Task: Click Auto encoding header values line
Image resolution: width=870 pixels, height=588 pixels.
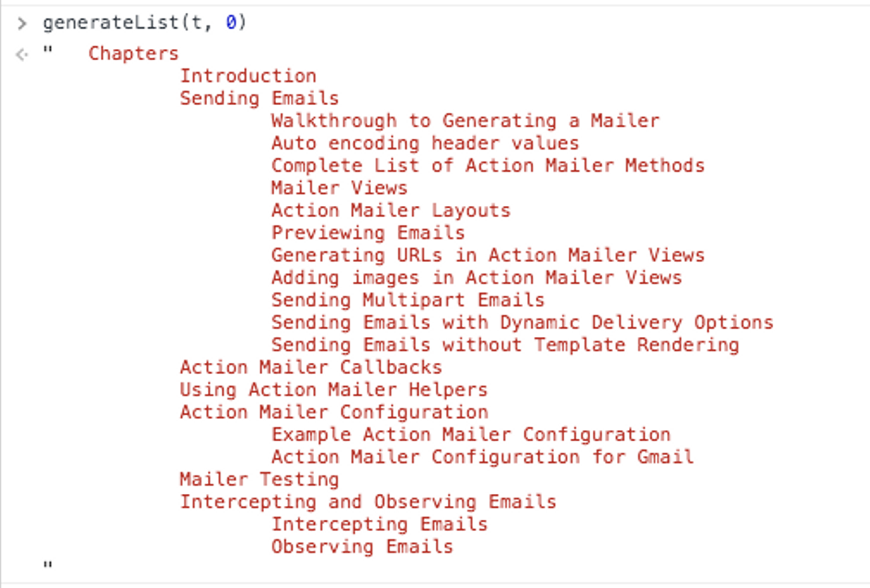Action: (x=425, y=143)
